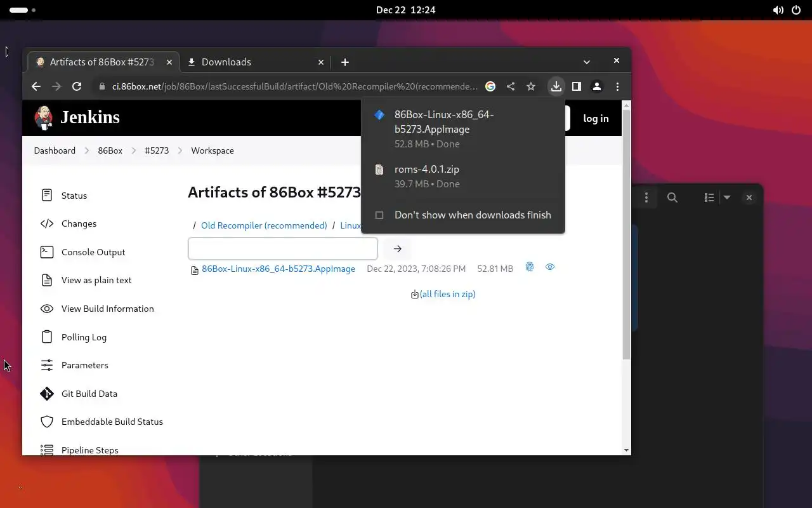Open a new browser tab
The height and width of the screenshot is (508, 812).
345,62
